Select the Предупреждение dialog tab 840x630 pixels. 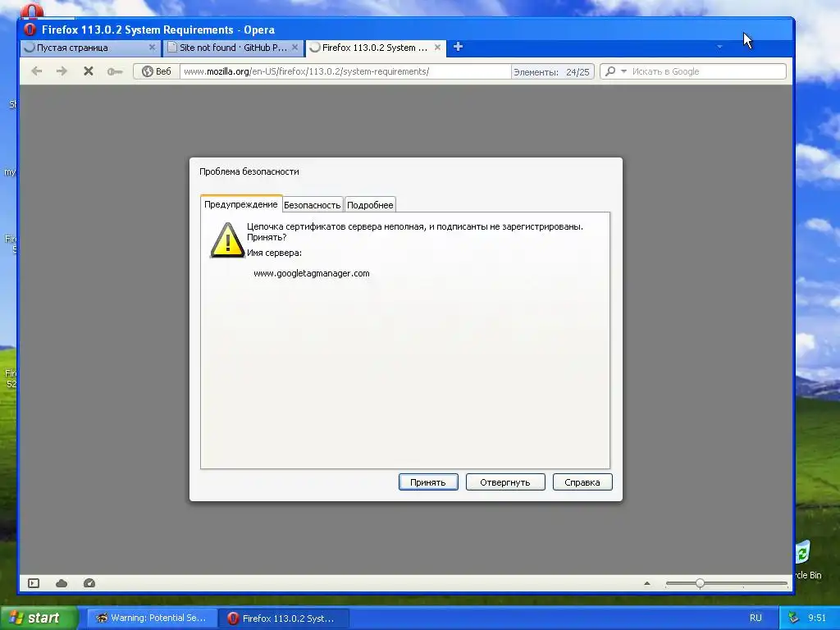tap(241, 204)
